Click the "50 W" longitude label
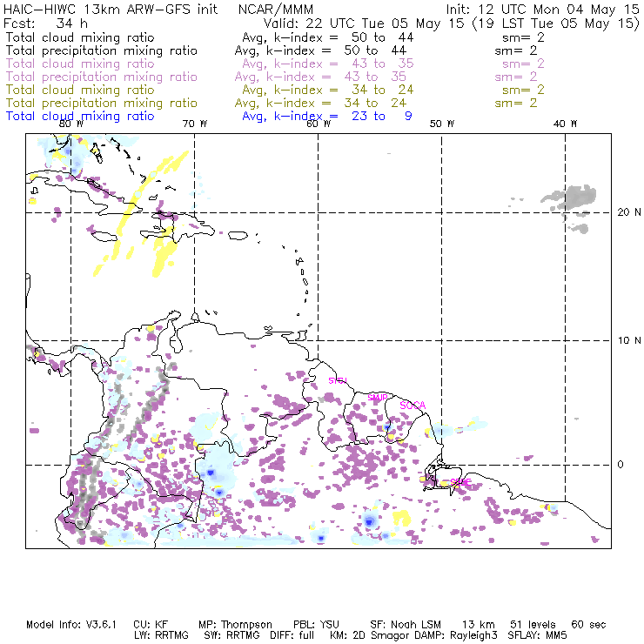The width and height of the screenshot is (644, 644). point(442,124)
